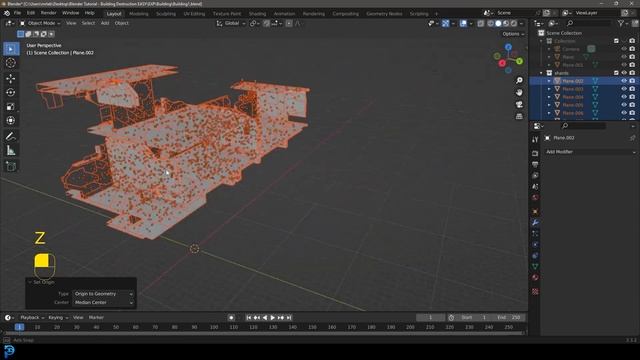Open the Set Origin Type dropdown

coord(104,294)
